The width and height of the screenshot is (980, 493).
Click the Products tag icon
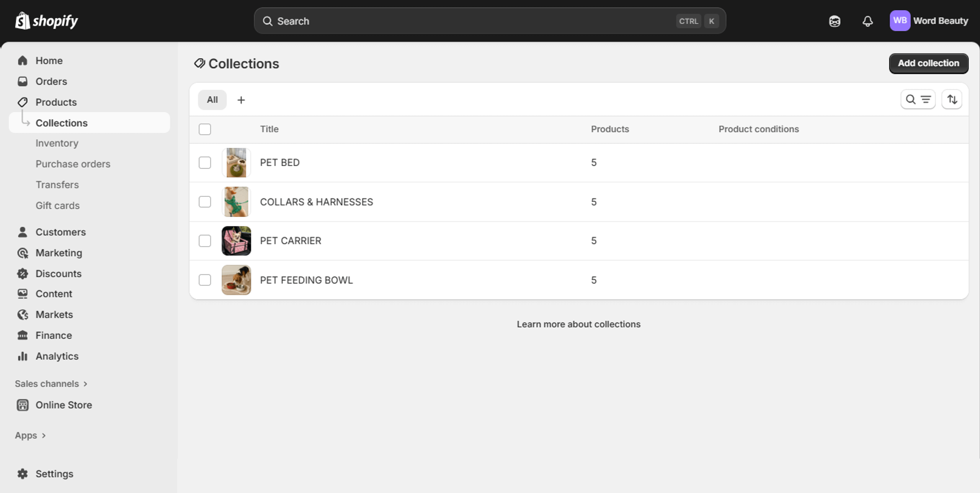point(23,102)
